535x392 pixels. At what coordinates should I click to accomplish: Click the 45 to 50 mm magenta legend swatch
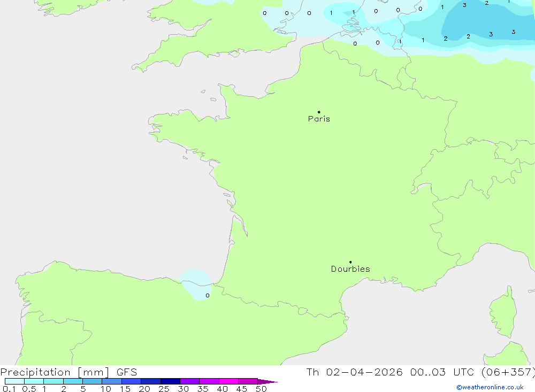[248, 381]
